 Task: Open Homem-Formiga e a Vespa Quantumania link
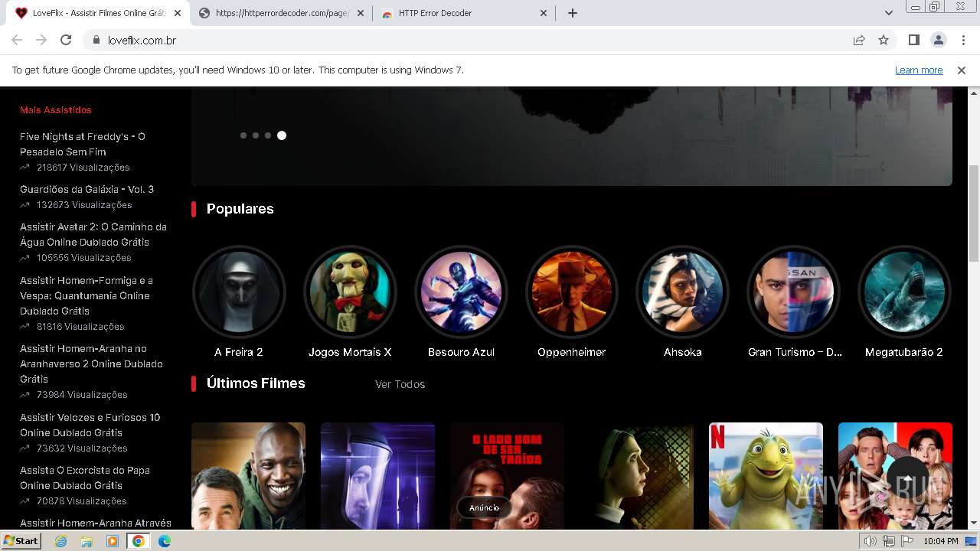(87, 295)
